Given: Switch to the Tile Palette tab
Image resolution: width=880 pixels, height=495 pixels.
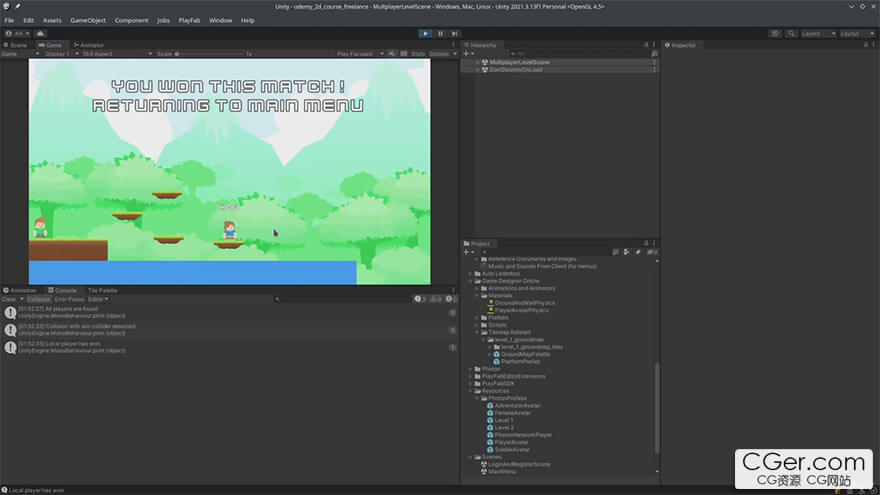Looking at the screenshot, I should pyautogui.click(x=102, y=291).
